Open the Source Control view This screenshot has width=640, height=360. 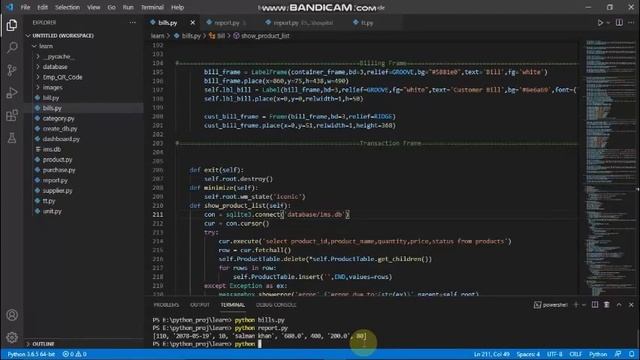[12, 70]
